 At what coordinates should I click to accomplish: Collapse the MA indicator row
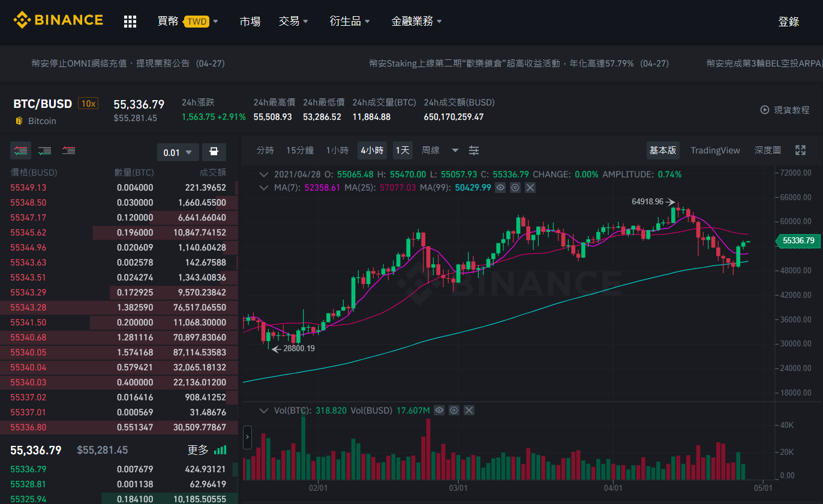[263, 188]
